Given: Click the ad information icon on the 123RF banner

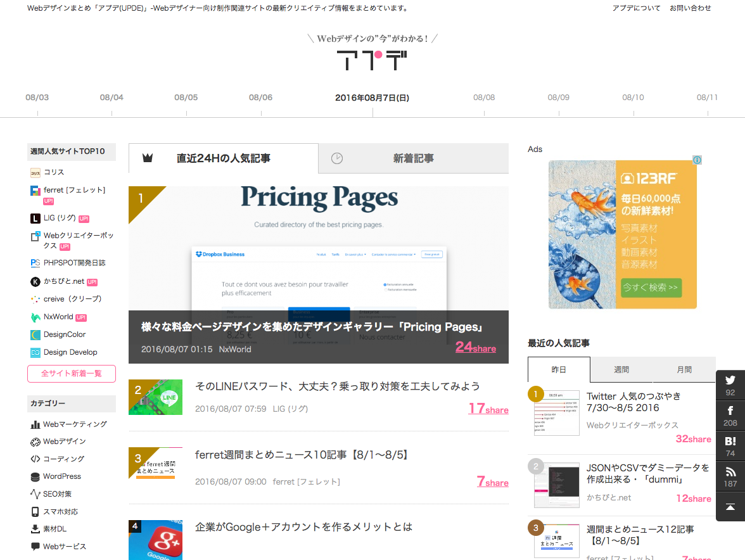Looking at the screenshot, I should [x=697, y=160].
